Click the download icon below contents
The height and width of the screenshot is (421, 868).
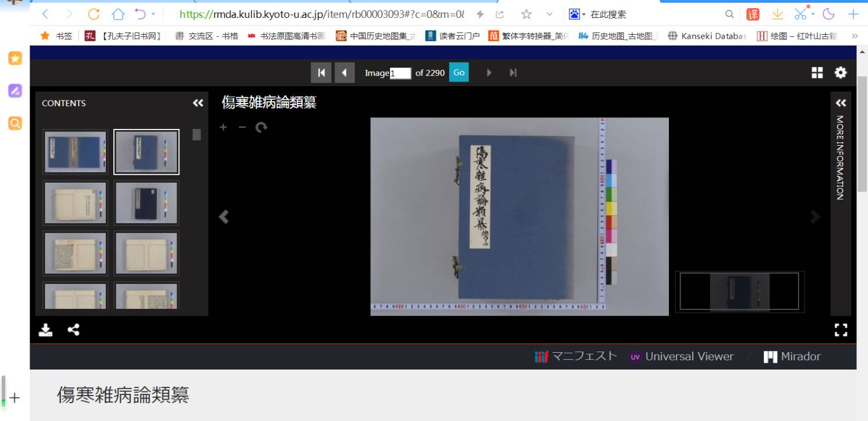click(46, 330)
